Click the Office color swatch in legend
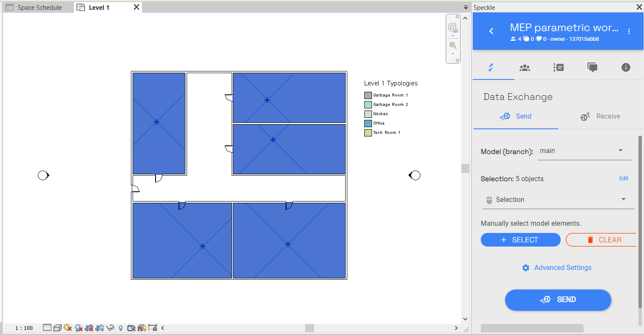644x335 pixels. pos(367,123)
